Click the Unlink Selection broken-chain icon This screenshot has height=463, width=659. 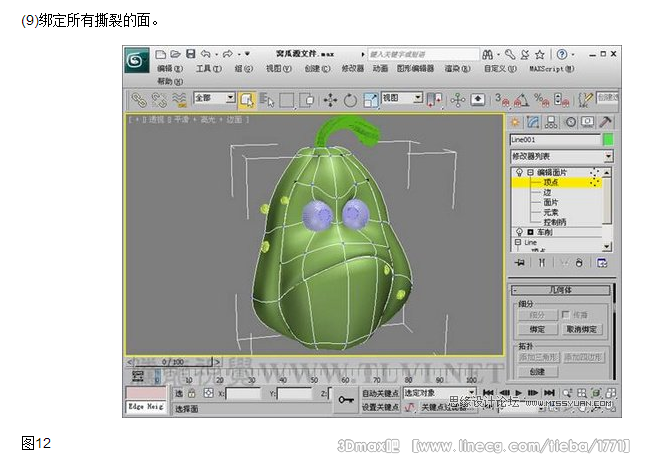tap(159, 100)
